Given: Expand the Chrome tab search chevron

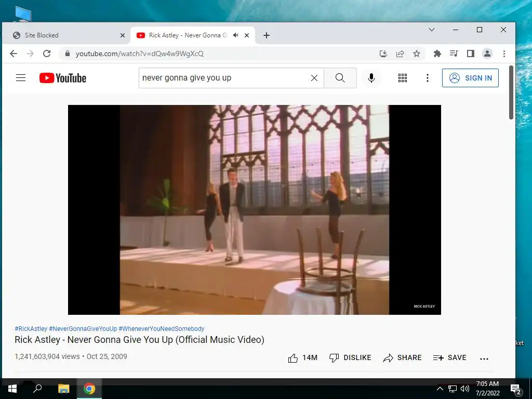Looking at the screenshot, I should 432,30.
